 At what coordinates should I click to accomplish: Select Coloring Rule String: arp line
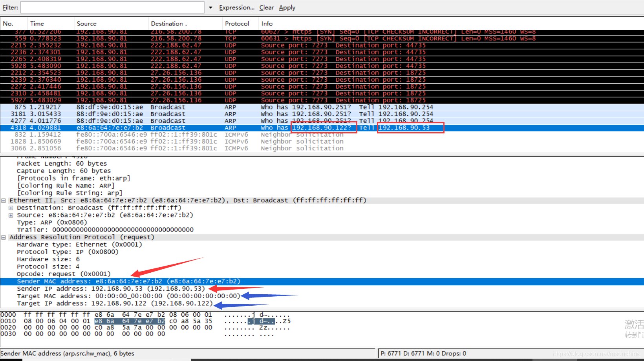[70, 193]
